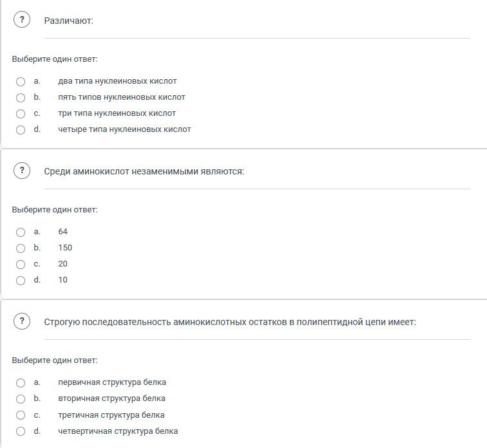The height and width of the screenshot is (448, 487).
Task: Pick the "три типа нуклеиновых кислот" radio button
Action: pyautogui.click(x=21, y=114)
